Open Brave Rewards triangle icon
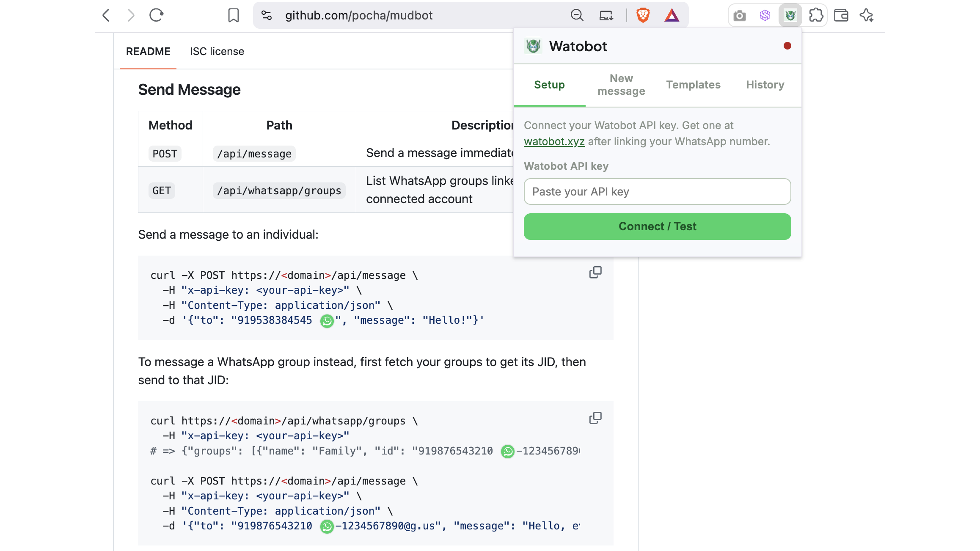The image size is (980, 551). [x=672, y=16]
